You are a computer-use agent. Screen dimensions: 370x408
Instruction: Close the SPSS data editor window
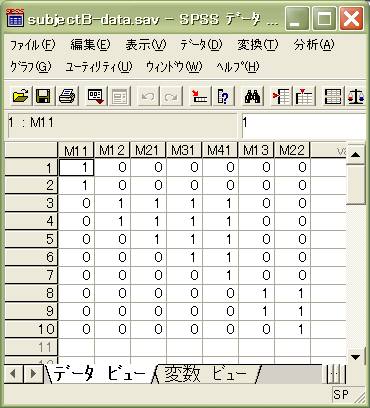(x=352, y=19)
